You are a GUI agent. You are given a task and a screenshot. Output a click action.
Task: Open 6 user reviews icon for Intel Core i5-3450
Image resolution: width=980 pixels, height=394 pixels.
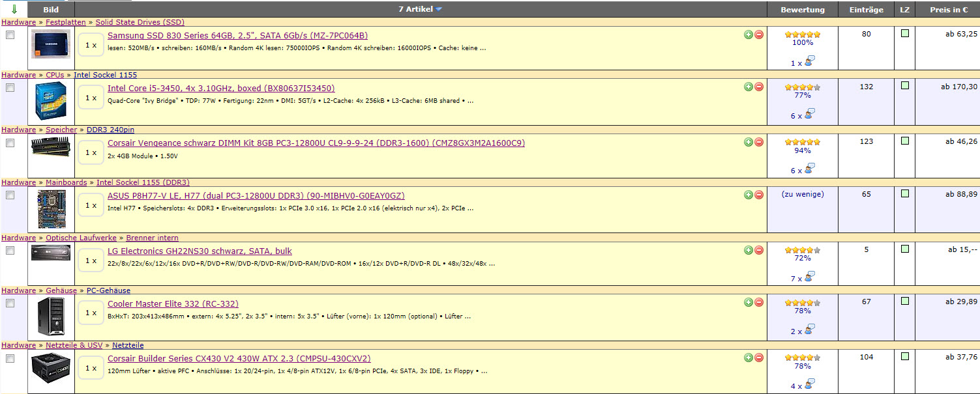[810, 114]
